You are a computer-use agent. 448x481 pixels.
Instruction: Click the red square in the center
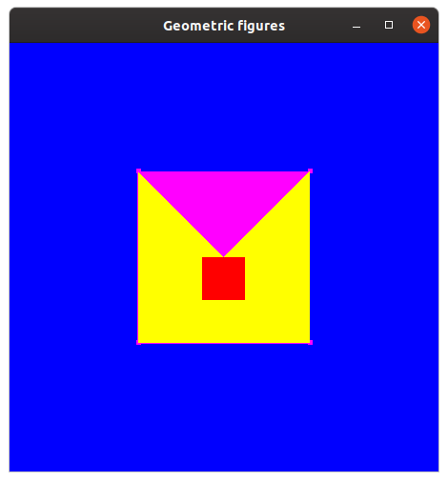[223, 278]
